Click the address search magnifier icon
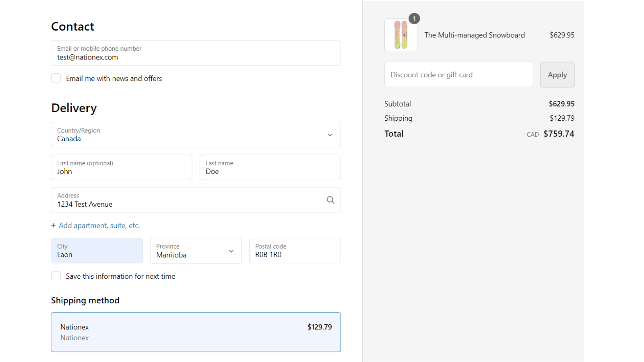This screenshot has height=362, width=644. coord(330,200)
